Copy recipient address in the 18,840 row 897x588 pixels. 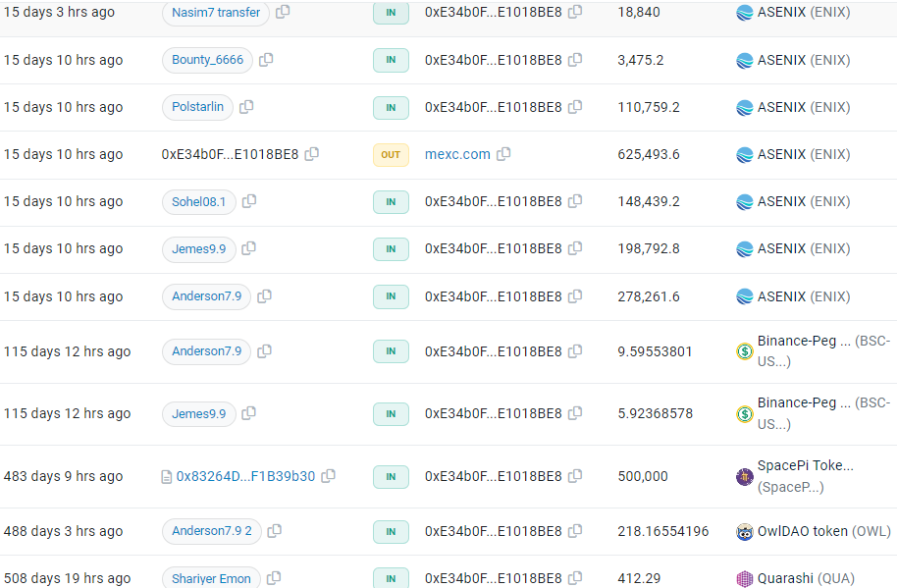(575, 12)
